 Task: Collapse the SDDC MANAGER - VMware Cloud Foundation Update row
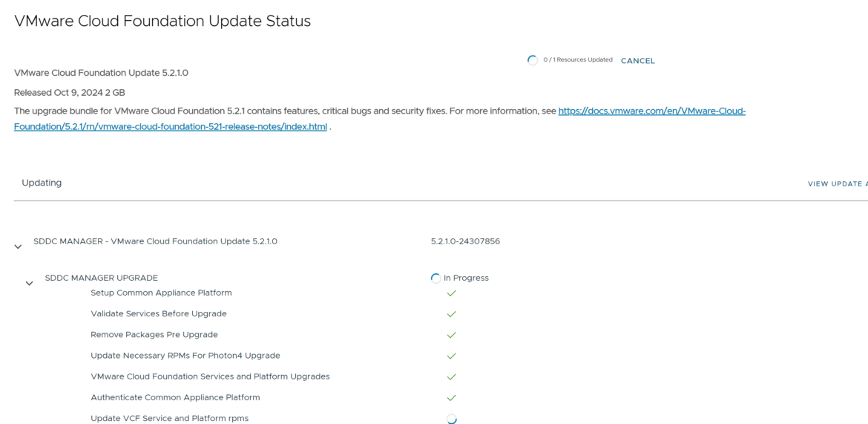pos(19,247)
